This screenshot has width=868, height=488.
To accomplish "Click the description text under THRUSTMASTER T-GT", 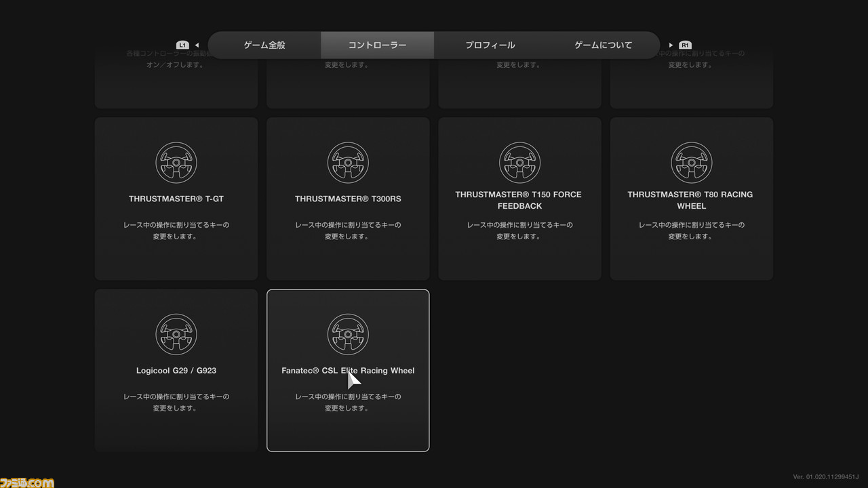I will [x=176, y=230].
